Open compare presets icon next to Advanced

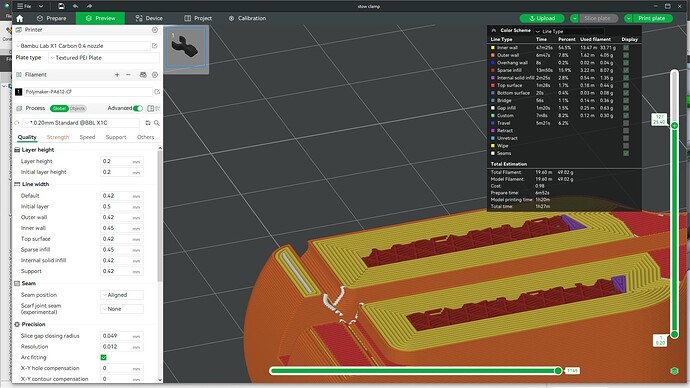(x=150, y=108)
